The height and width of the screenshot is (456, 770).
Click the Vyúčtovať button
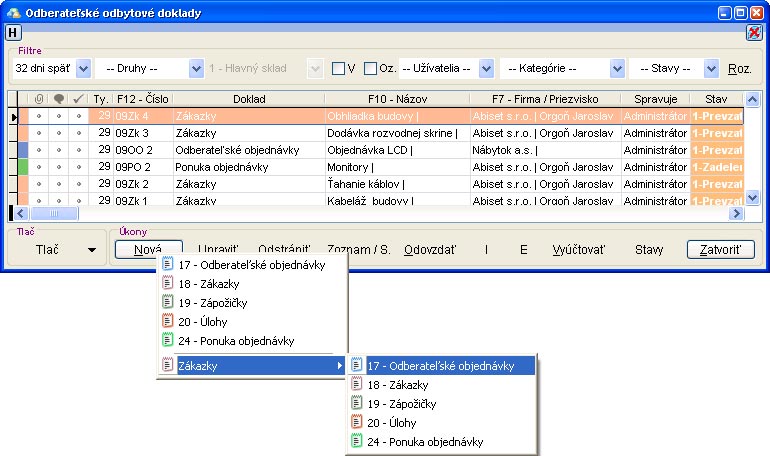[x=581, y=249]
